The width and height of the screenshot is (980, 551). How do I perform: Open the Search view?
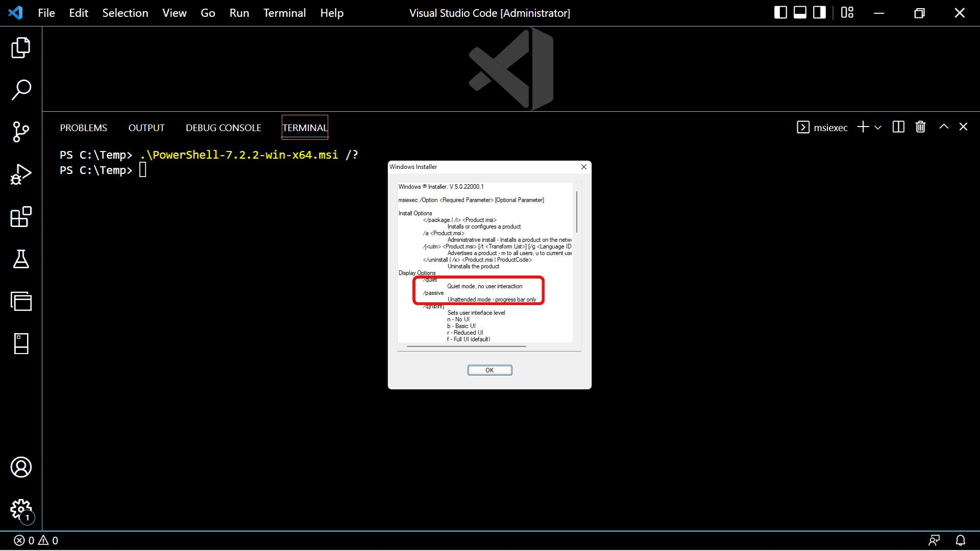(x=21, y=90)
